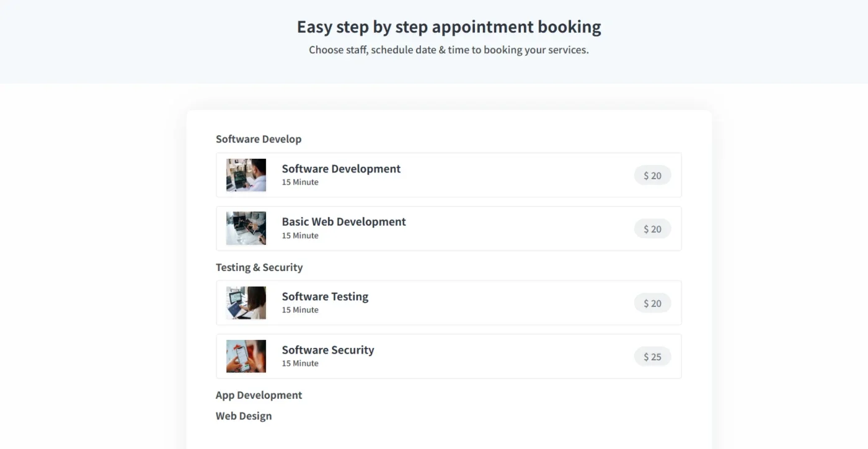Viewport: 868px width, 449px height.
Task: Click the Easy step by step appointment booking heading
Action: pos(449,27)
